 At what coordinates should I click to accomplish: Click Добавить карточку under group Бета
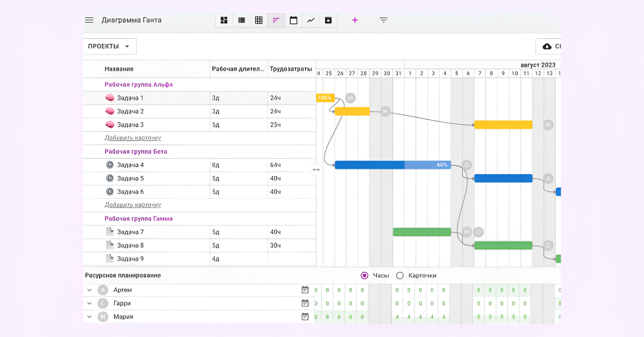point(133,205)
